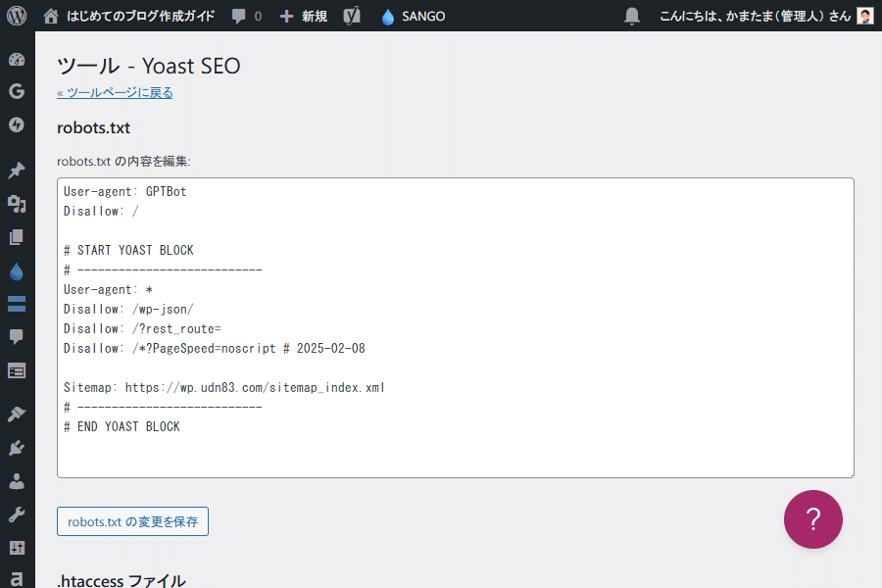Click the 'Disallow: /?rest_route=' line

142,328
